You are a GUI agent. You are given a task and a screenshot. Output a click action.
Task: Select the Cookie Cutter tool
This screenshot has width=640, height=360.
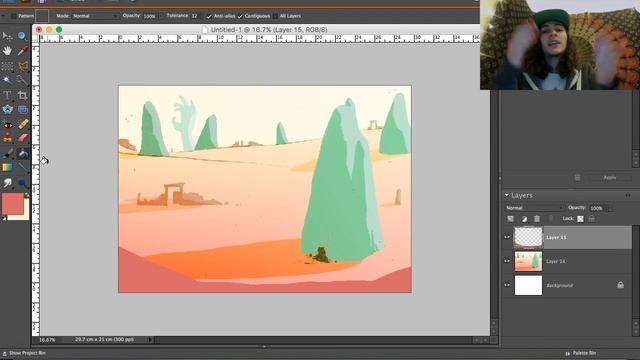pos(7,109)
